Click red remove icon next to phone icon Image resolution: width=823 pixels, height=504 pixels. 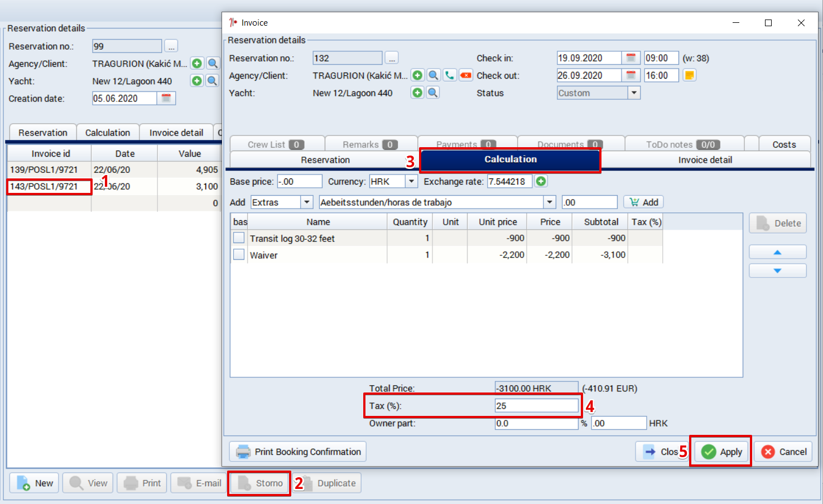[466, 75]
